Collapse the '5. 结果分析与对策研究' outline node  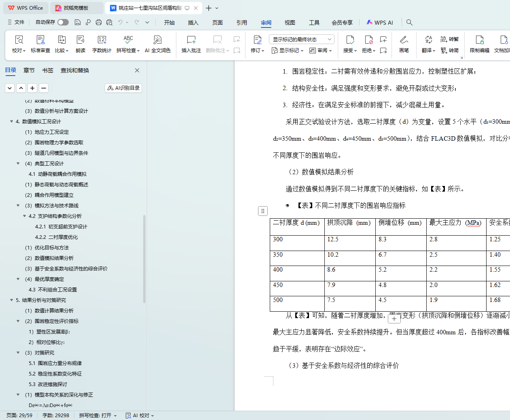click(11, 300)
